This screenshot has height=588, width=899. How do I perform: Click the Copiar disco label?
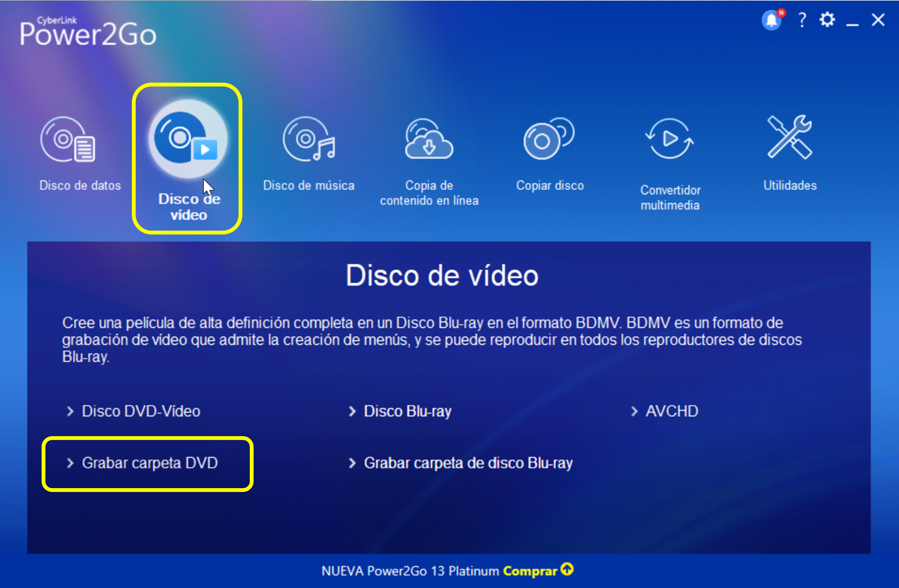pos(550,186)
